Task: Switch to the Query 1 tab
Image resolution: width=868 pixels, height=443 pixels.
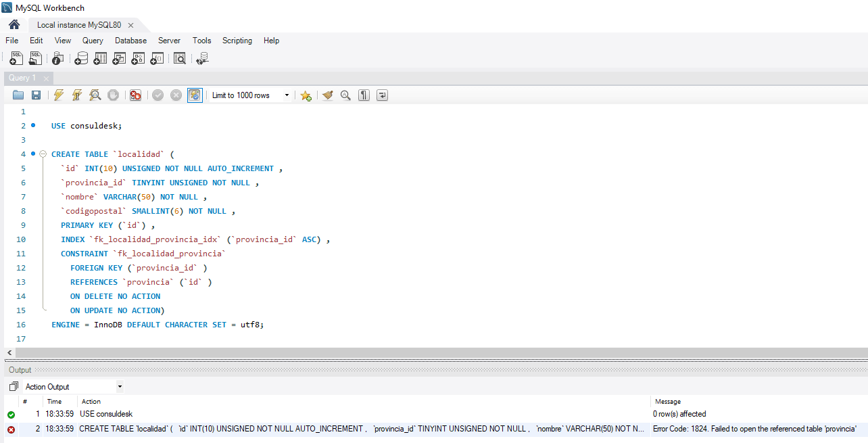Action: 22,78
